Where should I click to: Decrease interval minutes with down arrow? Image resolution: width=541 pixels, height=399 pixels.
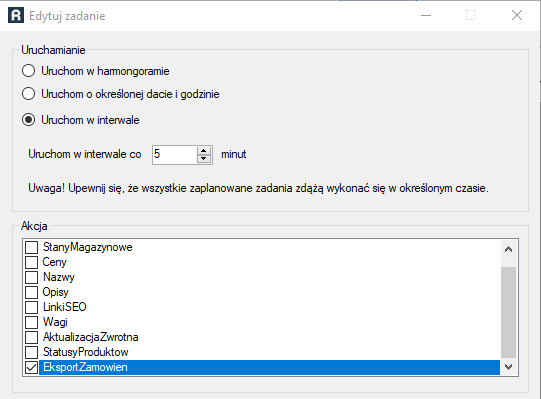(204, 158)
